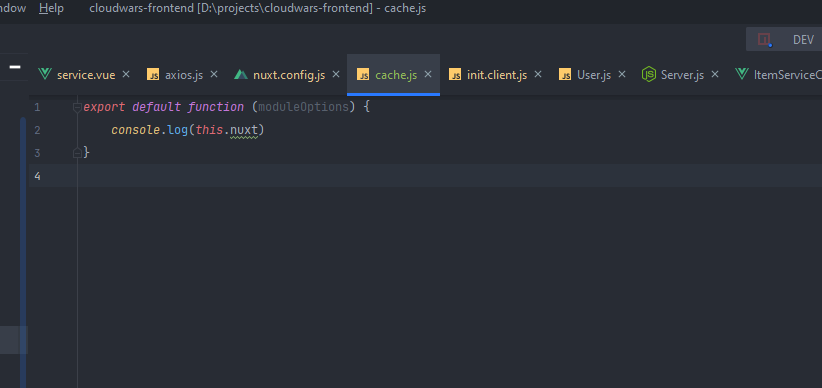Click the 'this' keyword on line 2
Screen dimensions: 822x388
tap(209, 130)
